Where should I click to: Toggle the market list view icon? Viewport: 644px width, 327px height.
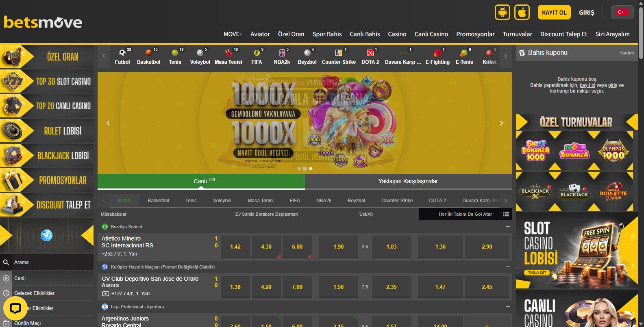[506, 214]
